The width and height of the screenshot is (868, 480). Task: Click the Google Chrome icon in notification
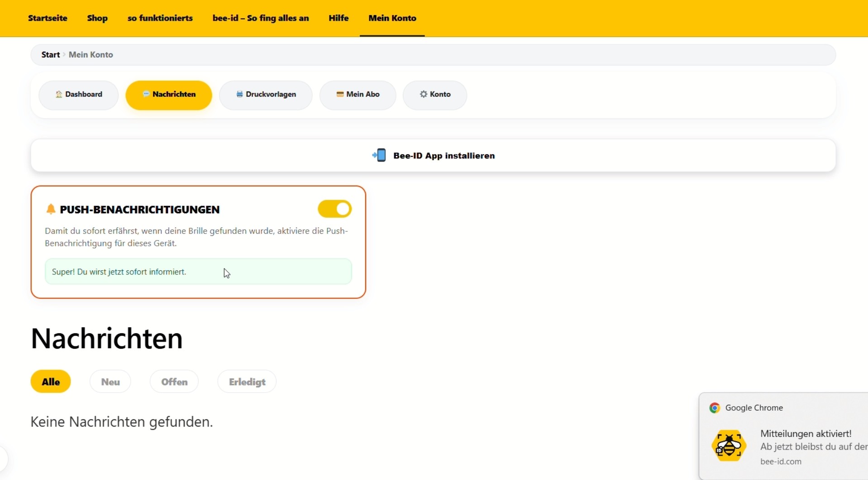click(x=715, y=408)
